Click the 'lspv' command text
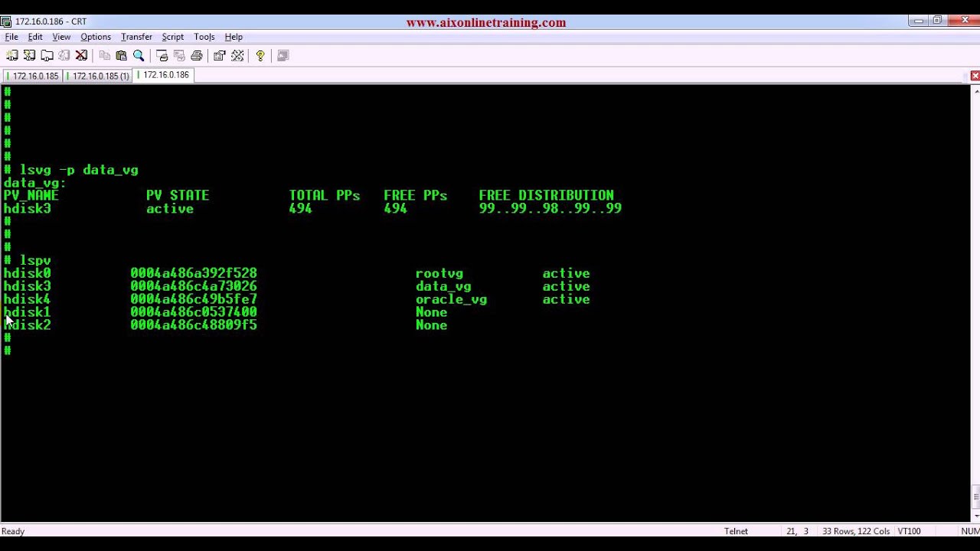This screenshot has height=551, width=980. point(35,261)
